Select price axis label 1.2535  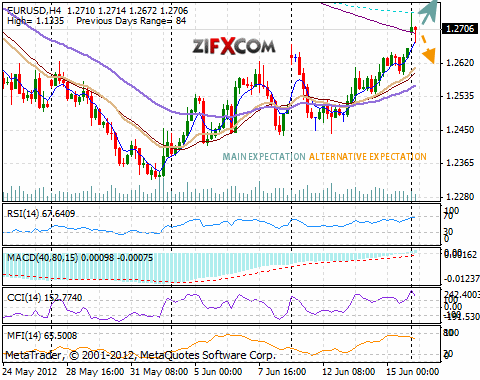click(460, 96)
